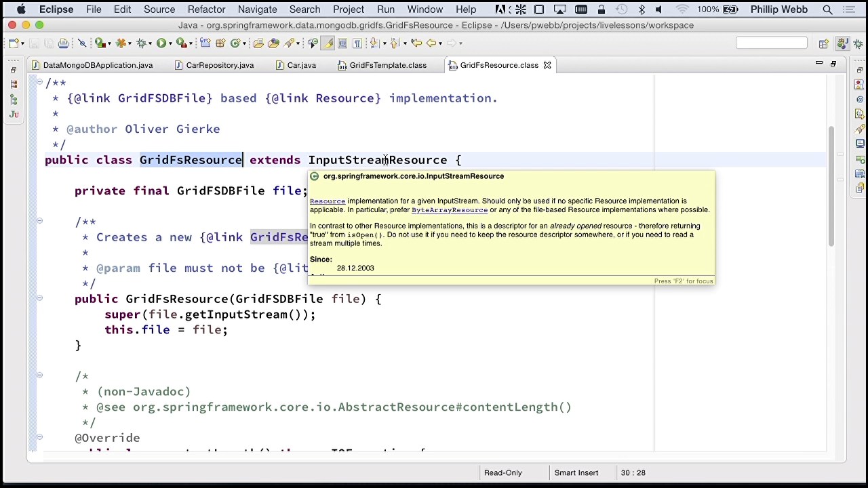Click the Bluetooth menu bar icon

642,9
